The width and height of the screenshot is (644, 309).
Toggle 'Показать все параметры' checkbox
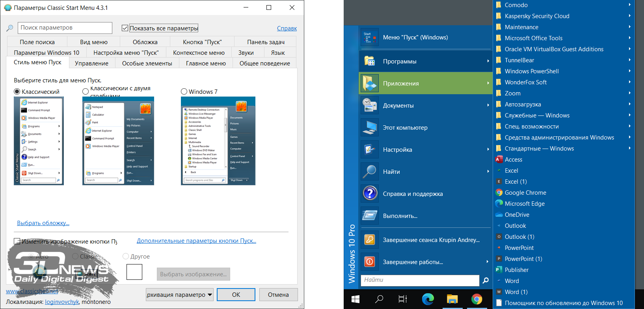tap(125, 28)
